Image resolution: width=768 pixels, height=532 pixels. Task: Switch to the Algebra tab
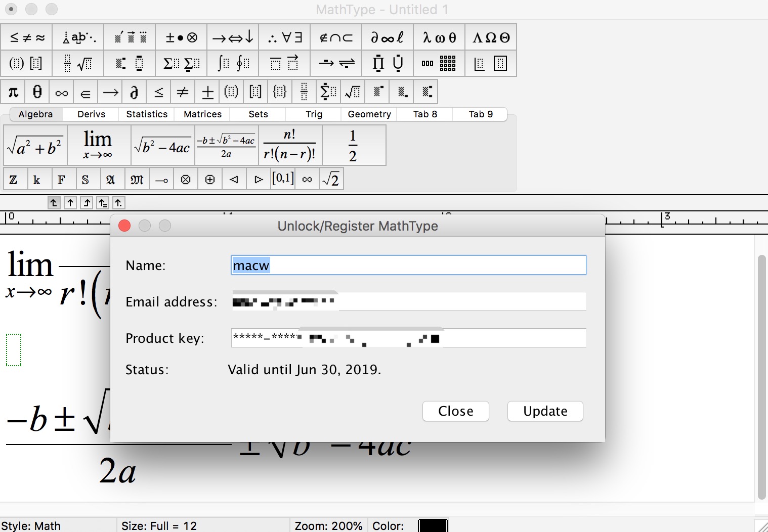point(35,114)
